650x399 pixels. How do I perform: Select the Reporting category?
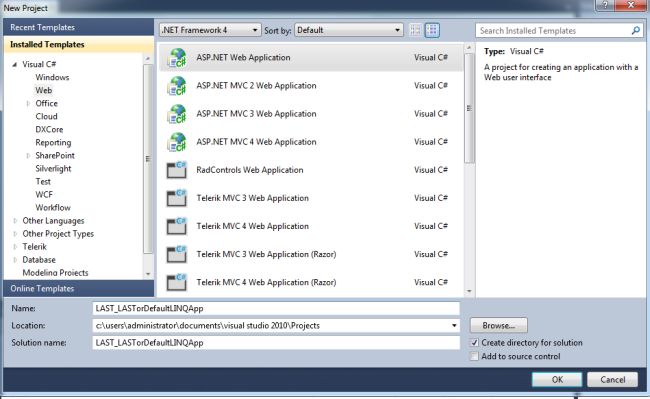53,143
